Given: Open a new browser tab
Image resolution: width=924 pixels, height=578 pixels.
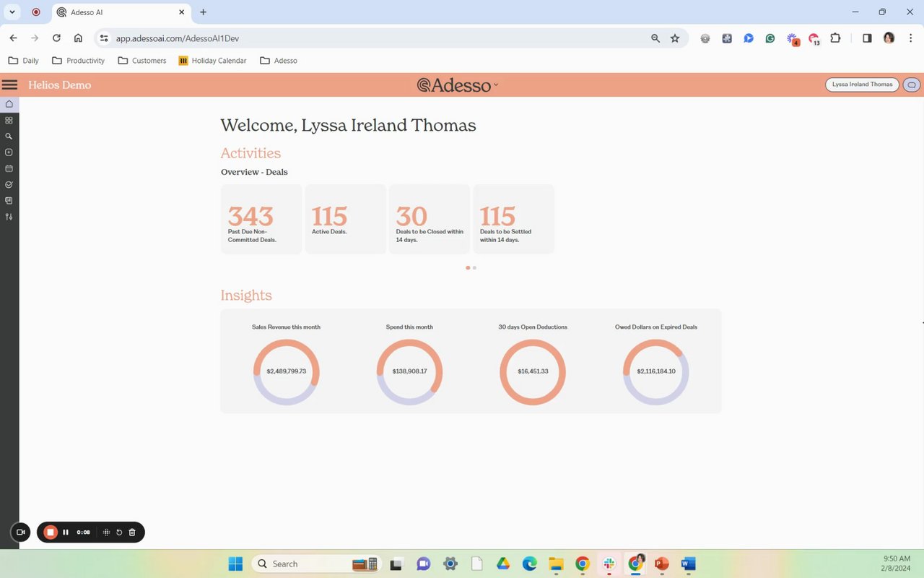Looking at the screenshot, I should [x=204, y=12].
